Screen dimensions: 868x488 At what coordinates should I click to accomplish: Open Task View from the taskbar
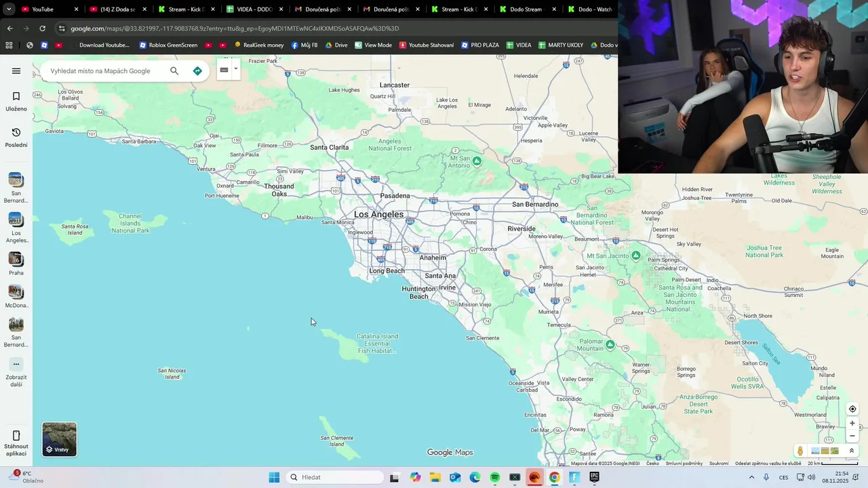point(395,477)
